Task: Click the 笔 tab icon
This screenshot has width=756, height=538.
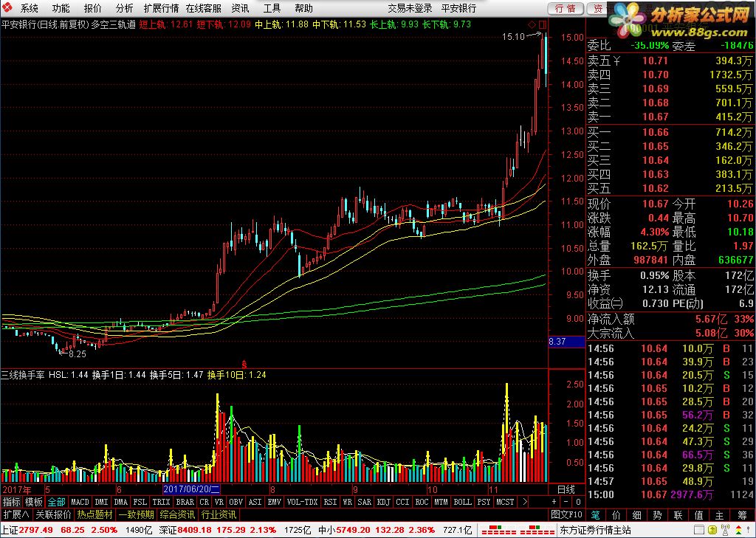Action: point(596,515)
